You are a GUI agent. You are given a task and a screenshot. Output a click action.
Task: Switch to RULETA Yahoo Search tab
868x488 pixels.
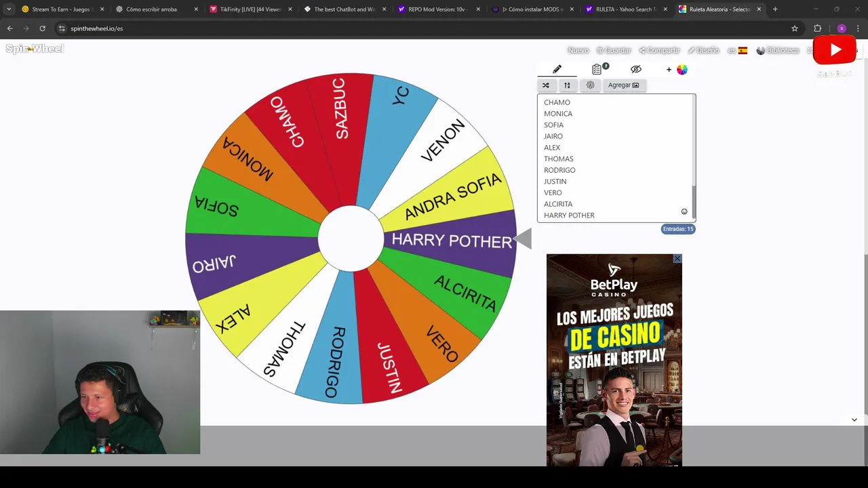pos(625,9)
